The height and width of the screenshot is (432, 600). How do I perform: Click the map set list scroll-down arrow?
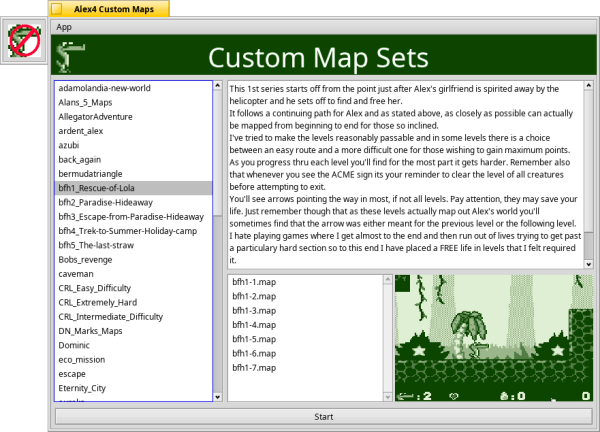(x=219, y=395)
